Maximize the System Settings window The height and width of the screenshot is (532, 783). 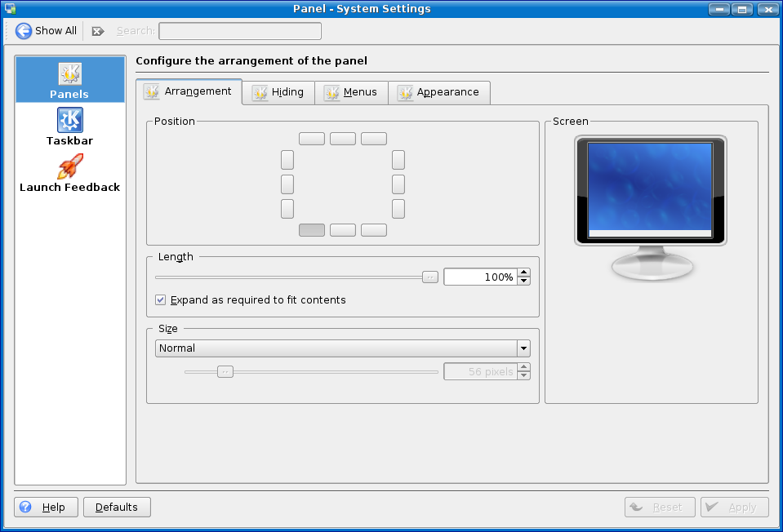(742, 9)
